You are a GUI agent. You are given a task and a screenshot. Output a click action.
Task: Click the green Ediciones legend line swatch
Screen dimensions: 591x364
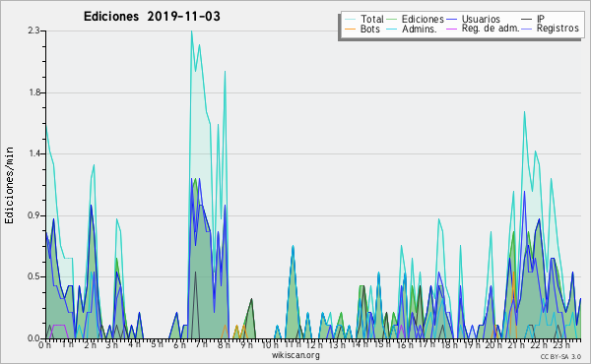392,19
